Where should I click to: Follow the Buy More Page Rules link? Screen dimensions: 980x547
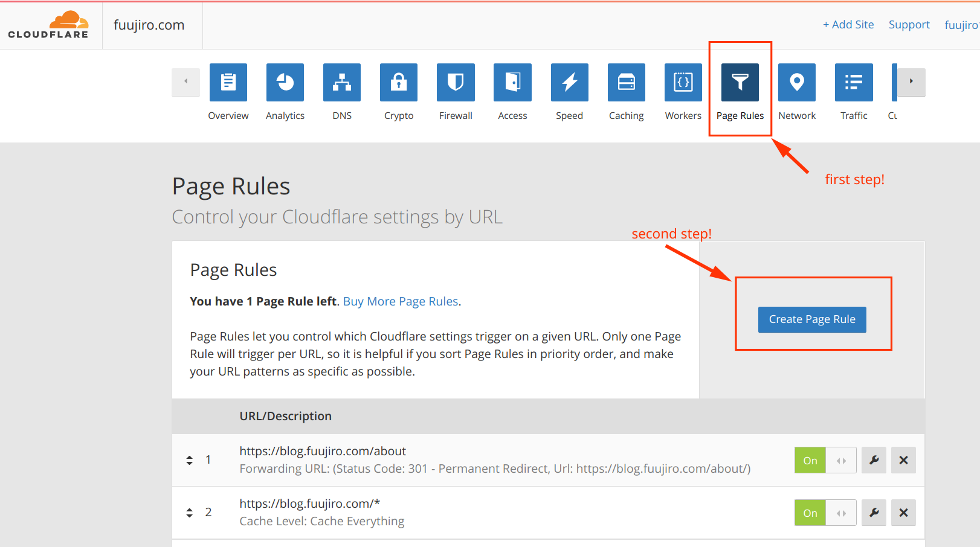401,301
